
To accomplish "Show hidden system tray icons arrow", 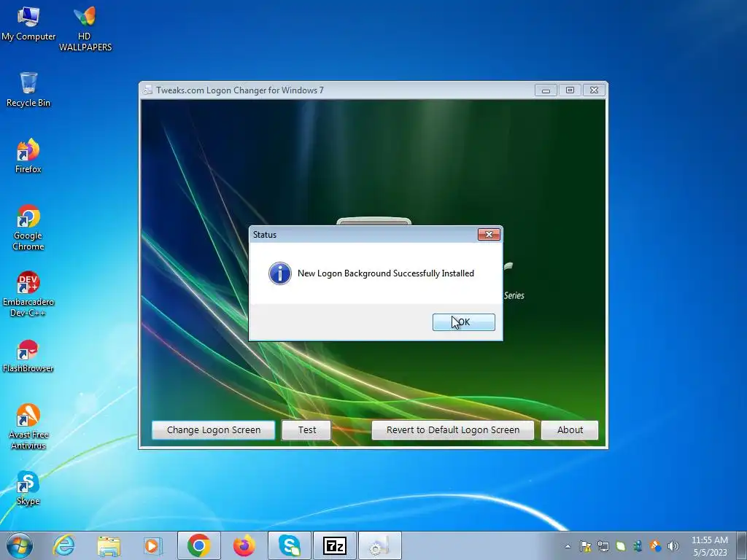I will [568, 546].
